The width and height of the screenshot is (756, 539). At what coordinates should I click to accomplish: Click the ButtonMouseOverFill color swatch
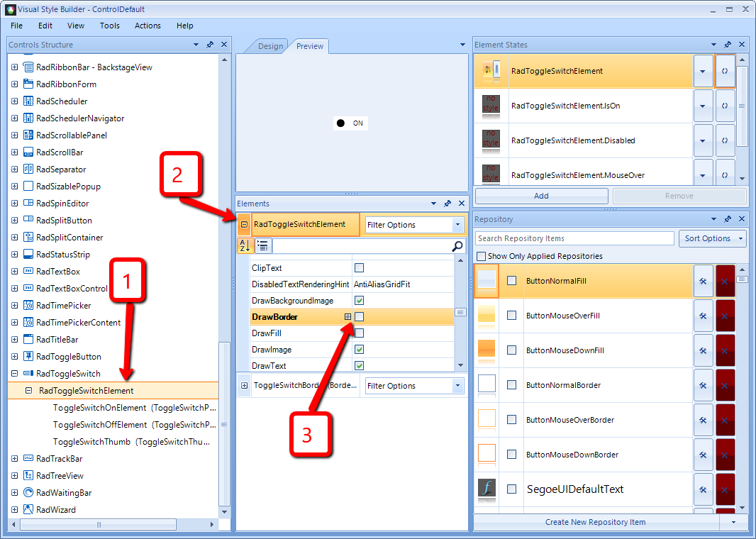(487, 316)
